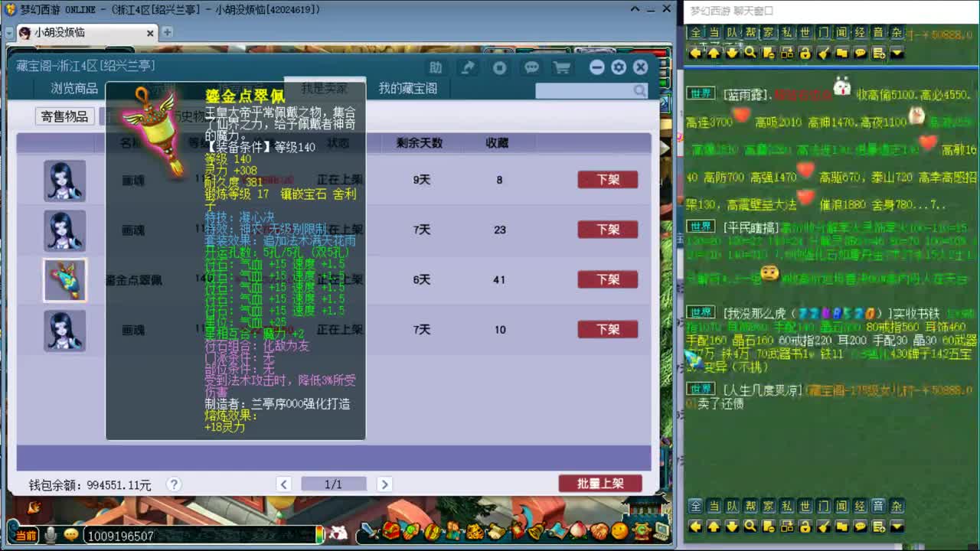Select top 全 channel filter in chat window
Screen dimensions: 980x551
pyautogui.click(x=695, y=33)
